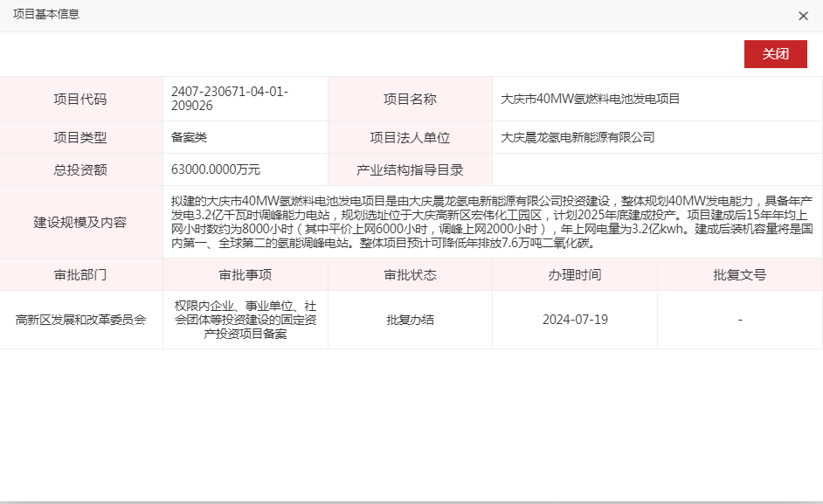Image resolution: width=823 pixels, height=504 pixels.
Task: Click the 审批事项 column header
Action: tap(245, 274)
